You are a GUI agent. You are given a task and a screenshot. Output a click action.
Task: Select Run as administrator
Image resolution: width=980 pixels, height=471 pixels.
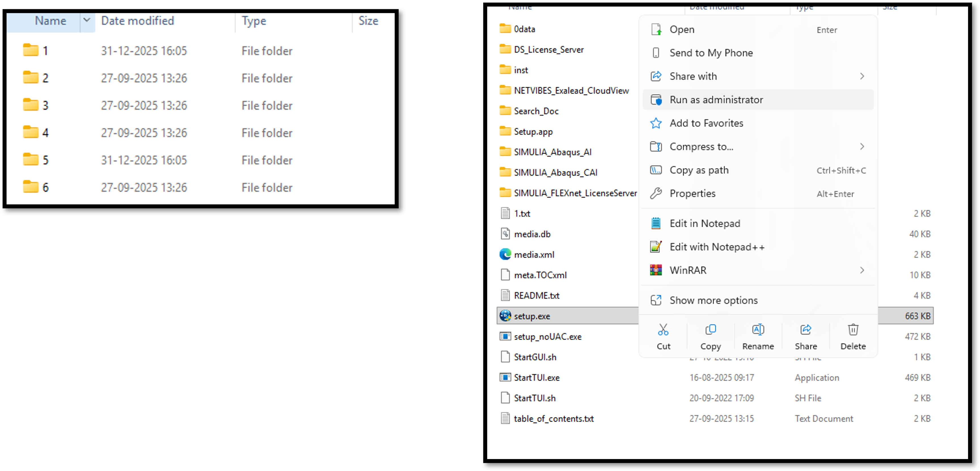pos(716,100)
